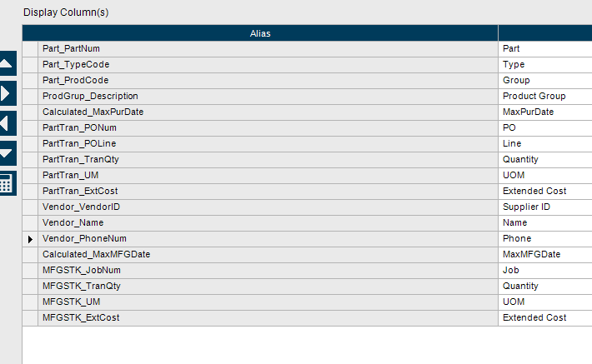Click the move up arrow icon
This screenshot has width=592, height=364.
(x=8, y=63)
